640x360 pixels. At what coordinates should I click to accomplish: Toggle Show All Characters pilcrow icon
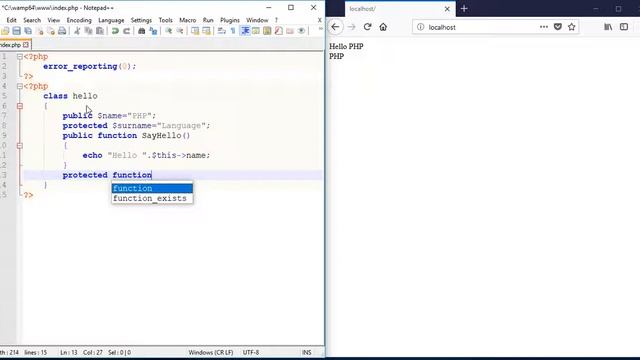click(x=233, y=31)
